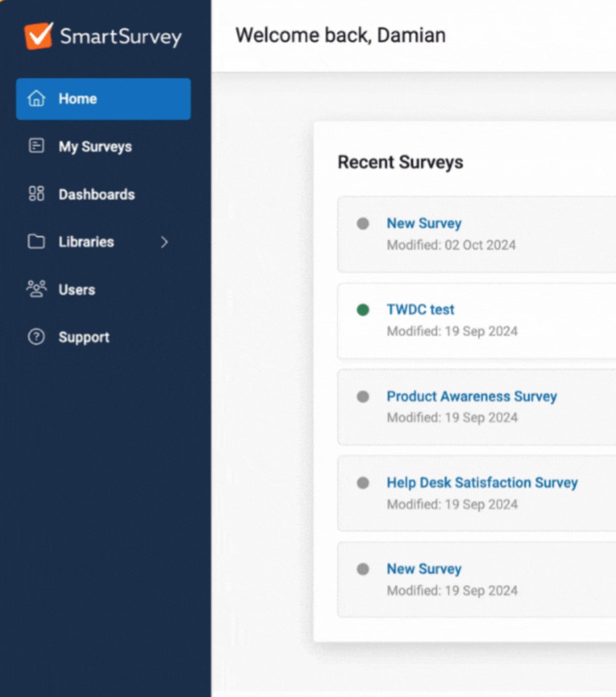
Task: Click the Recent Surveys heading
Action: pyautogui.click(x=400, y=163)
